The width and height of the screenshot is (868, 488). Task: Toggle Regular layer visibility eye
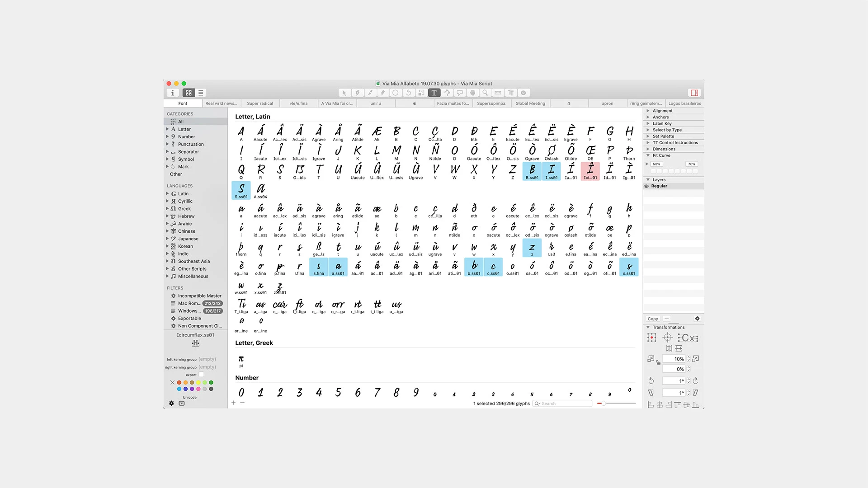pyautogui.click(x=646, y=186)
